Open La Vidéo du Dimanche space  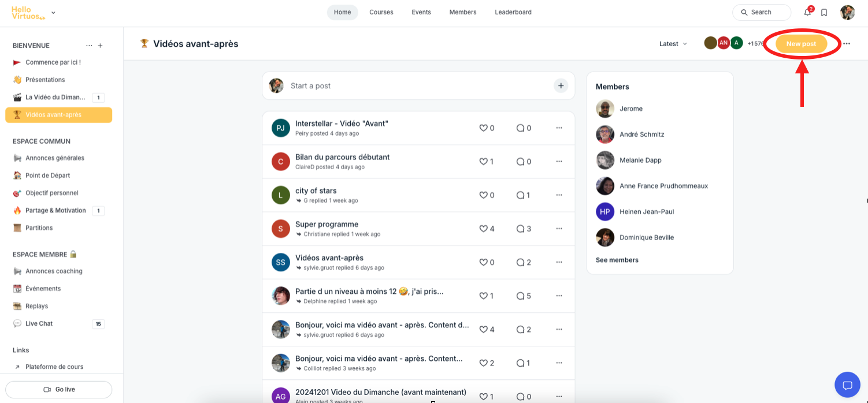tap(59, 98)
